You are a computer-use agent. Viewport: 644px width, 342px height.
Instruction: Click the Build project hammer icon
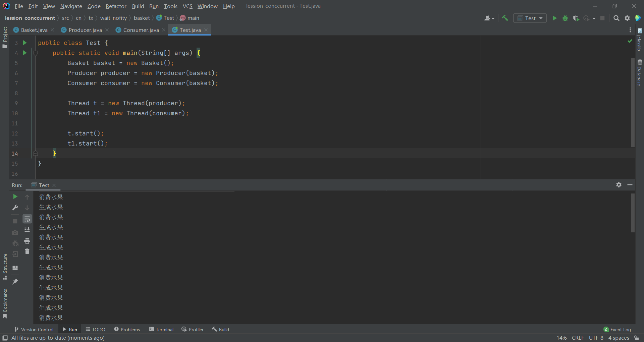[505, 18]
